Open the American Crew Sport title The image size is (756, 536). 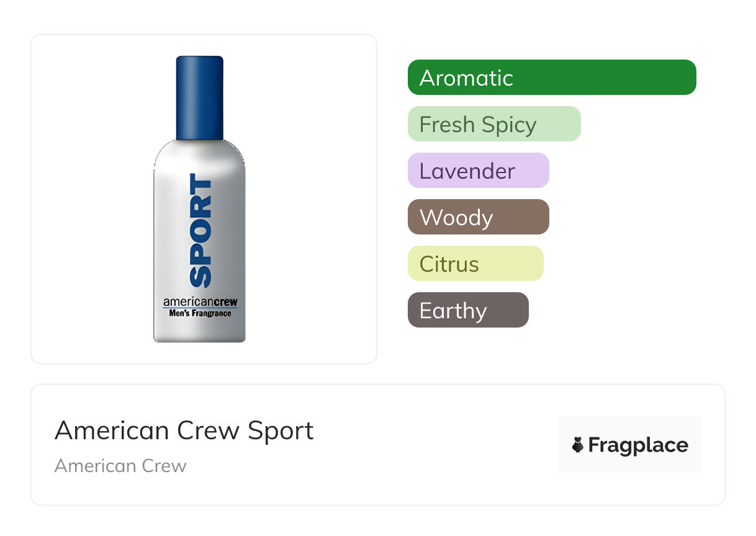[184, 431]
